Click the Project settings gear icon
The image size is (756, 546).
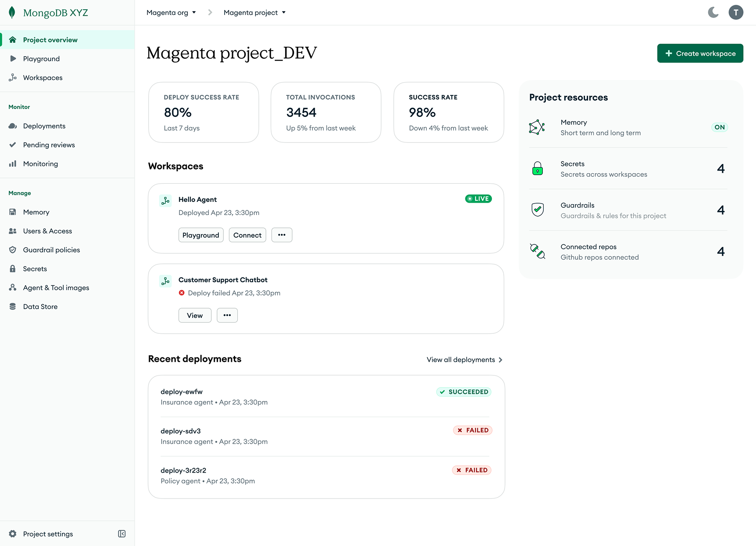(13, 534)
